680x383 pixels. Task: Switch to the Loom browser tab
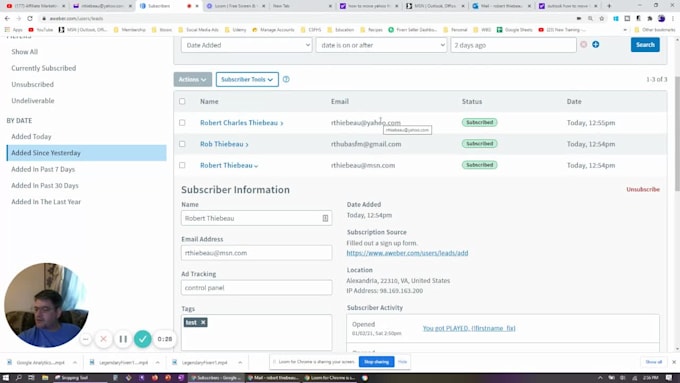tap(234, 6)
